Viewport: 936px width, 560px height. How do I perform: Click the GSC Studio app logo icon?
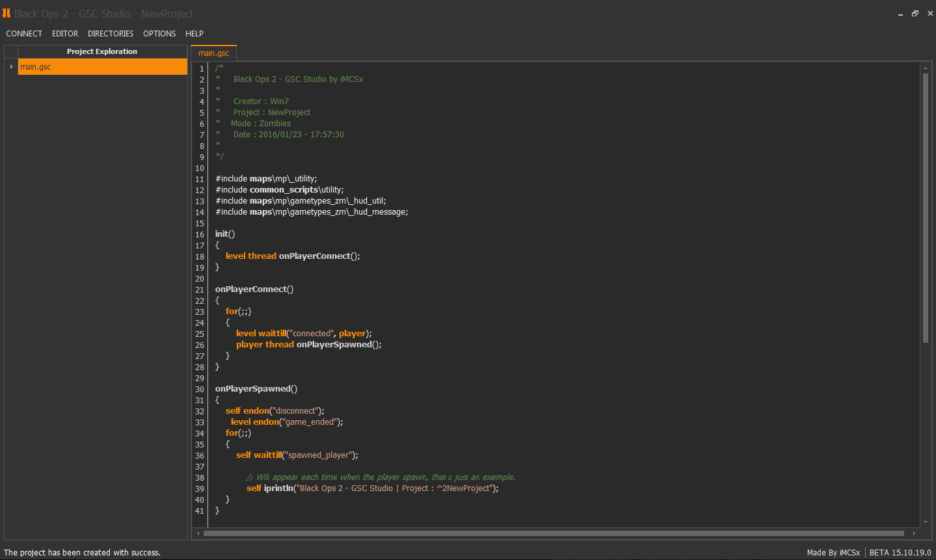click(7, 13)
